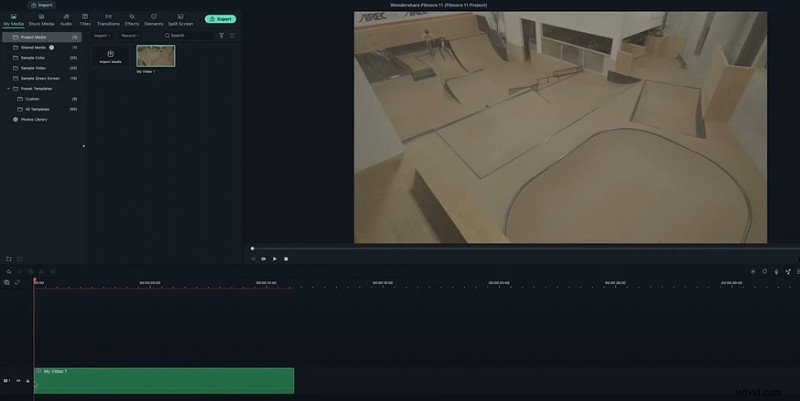Select the Sample Green Screen folder

point(42,77)
